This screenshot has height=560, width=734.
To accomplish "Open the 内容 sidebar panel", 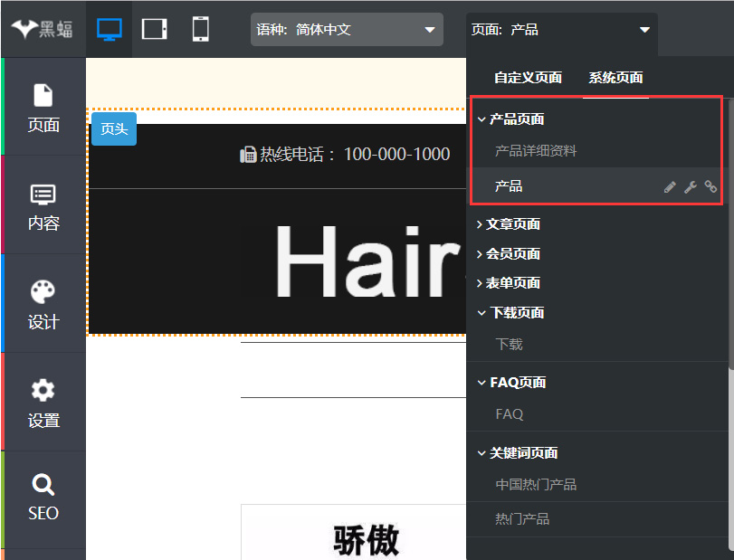I will tap(43, 205).
